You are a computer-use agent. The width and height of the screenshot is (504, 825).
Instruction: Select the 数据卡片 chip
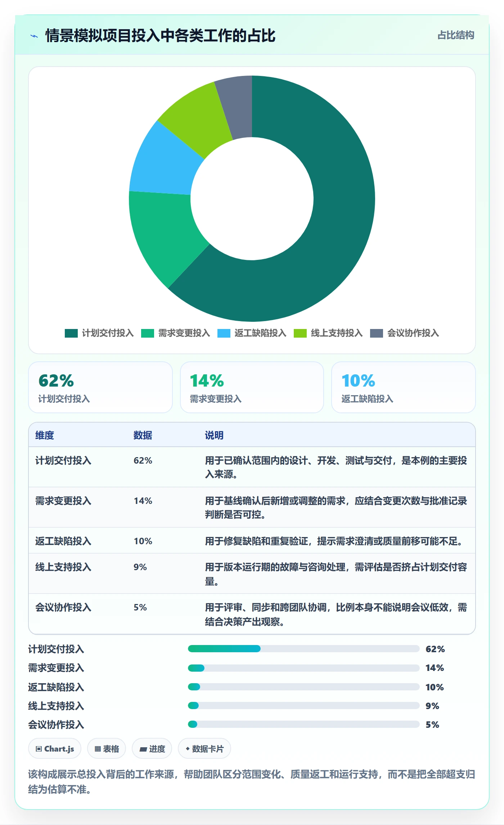tap(204, 749)
